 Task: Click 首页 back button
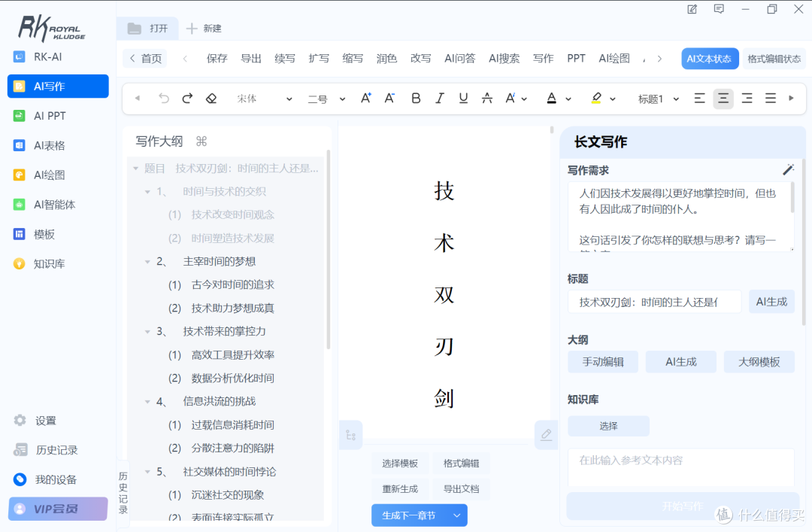(146, 58)
